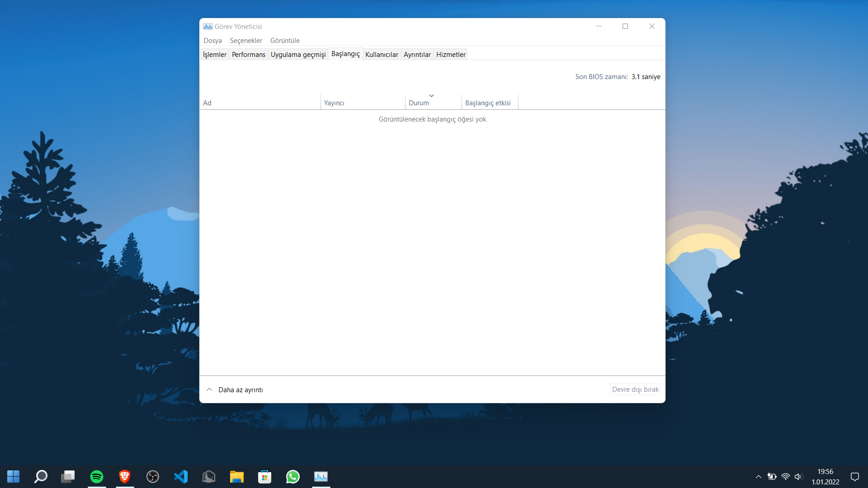
Task: Click the taskbar search magnifier icon
Action: pyautogui.click(x=41, y=476)
